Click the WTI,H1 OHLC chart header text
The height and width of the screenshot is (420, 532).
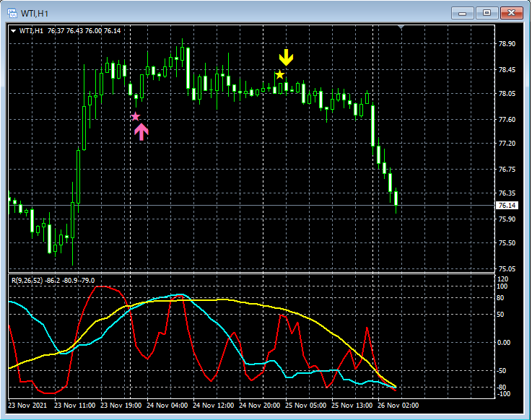tap(69, 30)
